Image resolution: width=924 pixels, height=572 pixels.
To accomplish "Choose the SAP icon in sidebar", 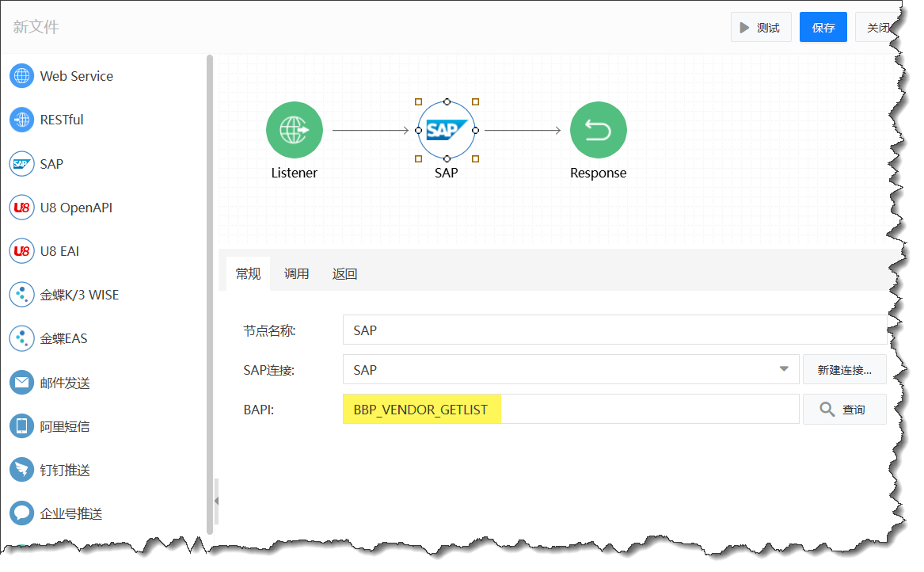I will pos(21,164).
